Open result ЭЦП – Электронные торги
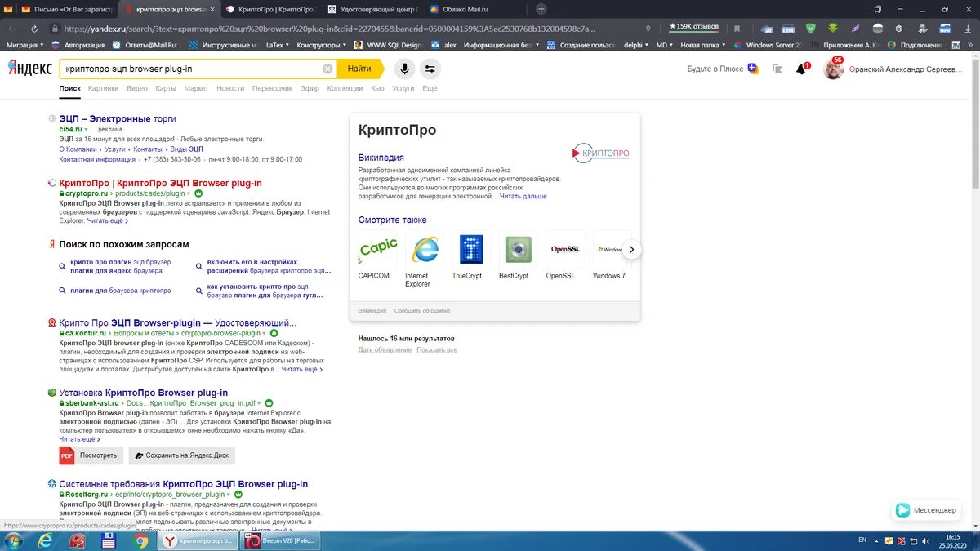This screenshot has height=551, width=980. (118, 118)
